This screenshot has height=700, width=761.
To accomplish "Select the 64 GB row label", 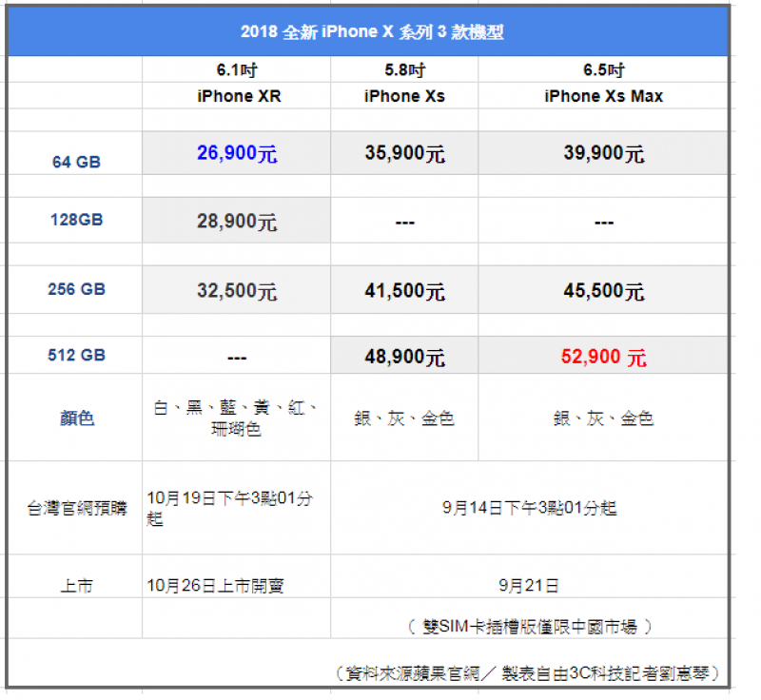I will click(x=75, y=162).
